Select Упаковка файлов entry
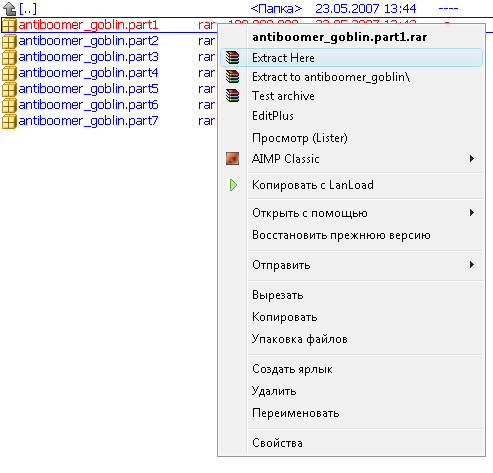This screenshot has width=493, height=473. click(x=351, y=339)
